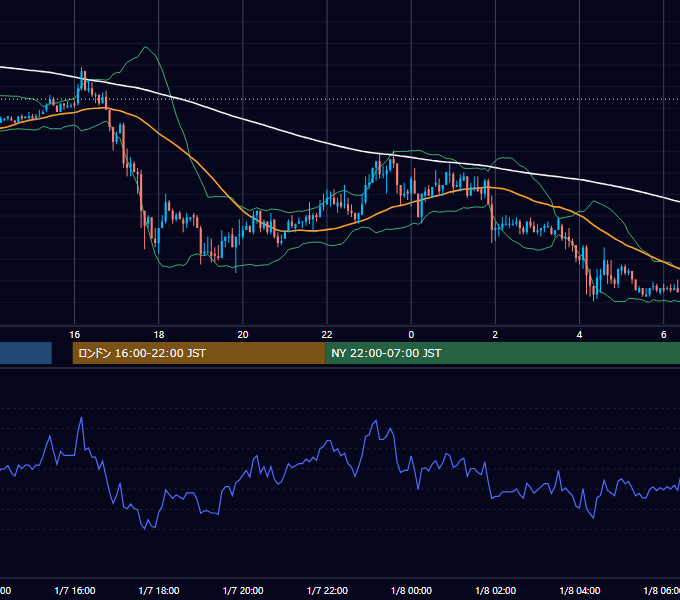Click the 22 hour label on price chart axis
This screenshot has width=680, height=600.
click(327, 334)
